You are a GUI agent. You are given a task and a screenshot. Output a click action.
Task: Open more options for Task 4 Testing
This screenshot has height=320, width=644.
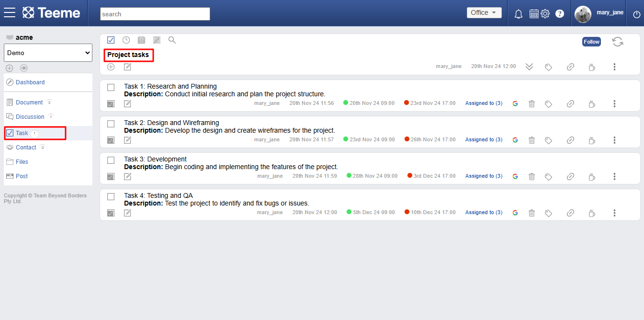tap(614, 213)
